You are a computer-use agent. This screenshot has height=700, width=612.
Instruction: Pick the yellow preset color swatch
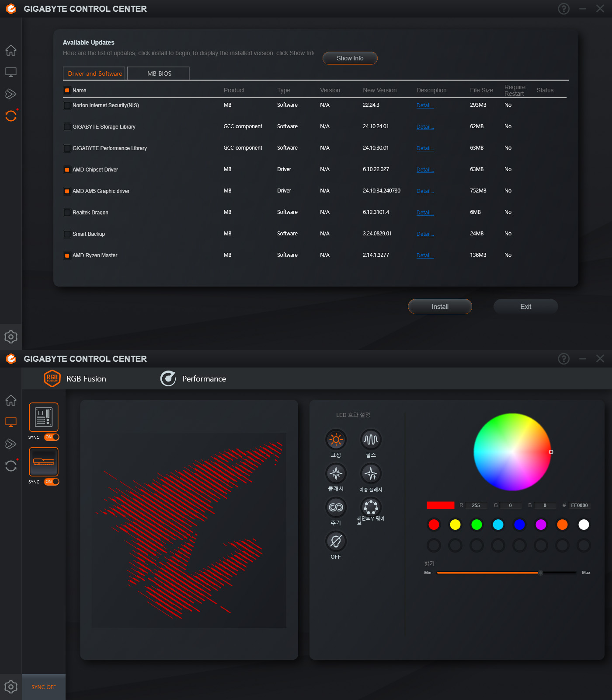pos(455,525)
